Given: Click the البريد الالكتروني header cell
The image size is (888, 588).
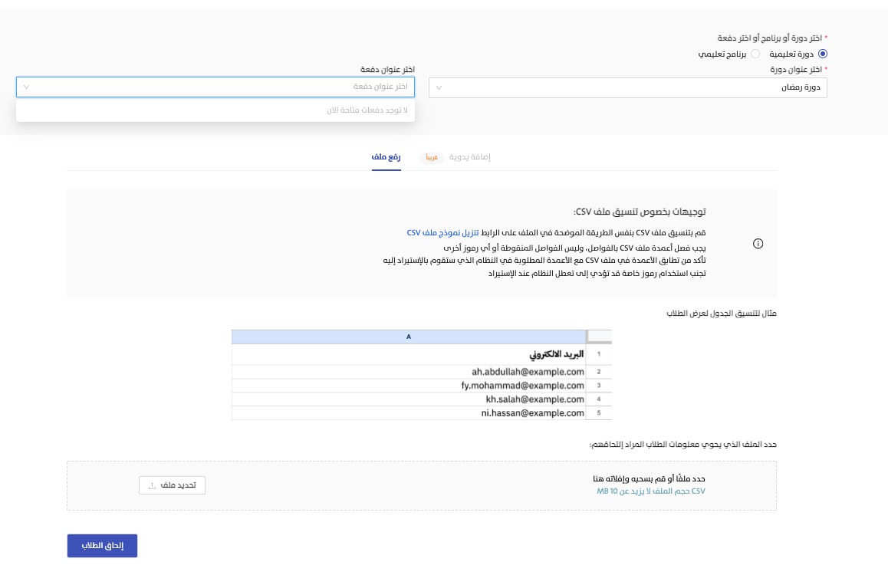Looking at the screenshot, I should click(x=557, y=355).
